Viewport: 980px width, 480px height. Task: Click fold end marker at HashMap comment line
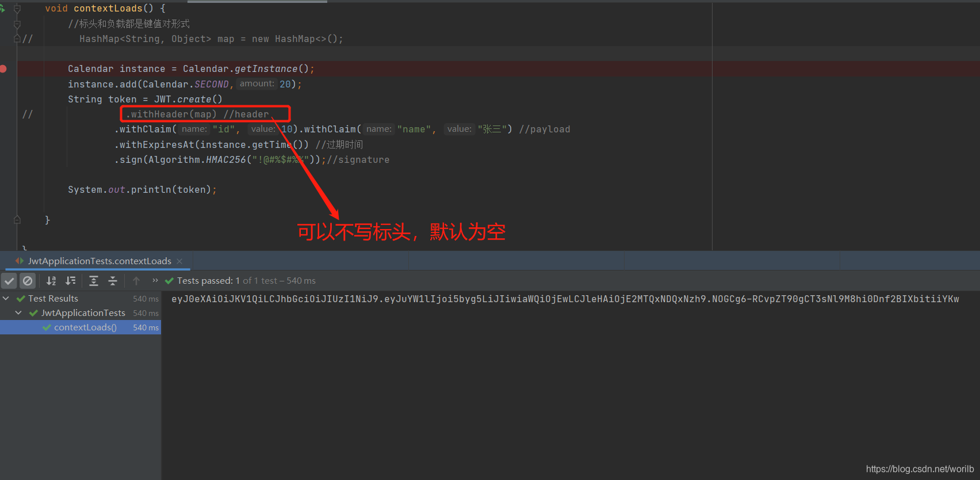point(17,39)
